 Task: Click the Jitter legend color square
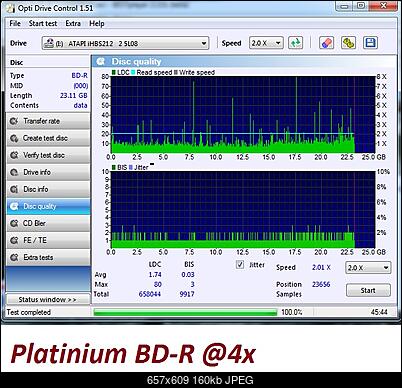click(131, 167)
